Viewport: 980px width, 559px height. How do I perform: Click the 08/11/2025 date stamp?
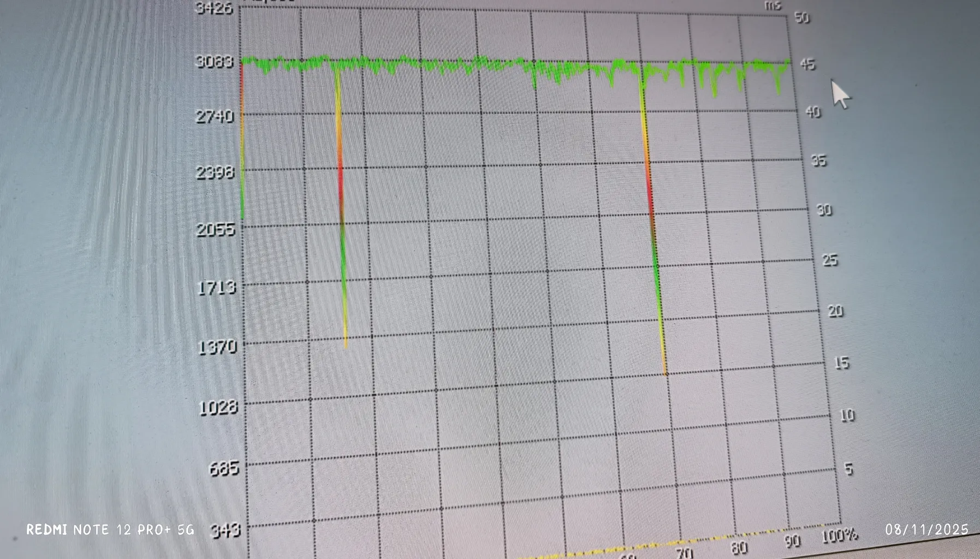coord(926,530)
